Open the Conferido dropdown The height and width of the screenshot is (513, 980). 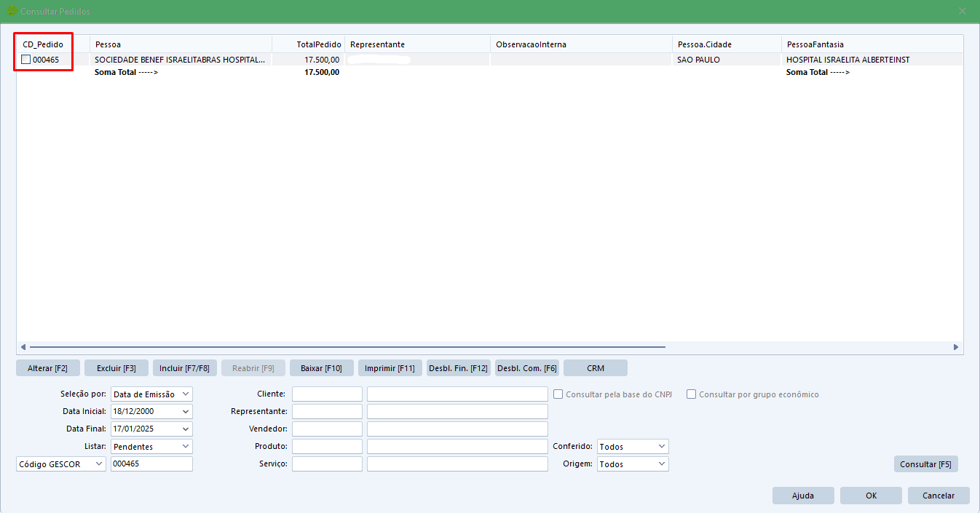coord(661,447)
